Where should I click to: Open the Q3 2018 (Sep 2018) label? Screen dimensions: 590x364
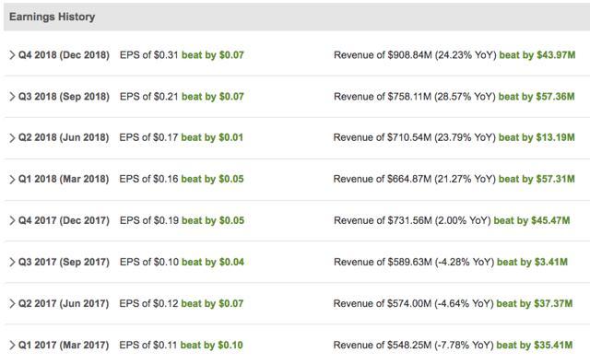coord(64,97)
